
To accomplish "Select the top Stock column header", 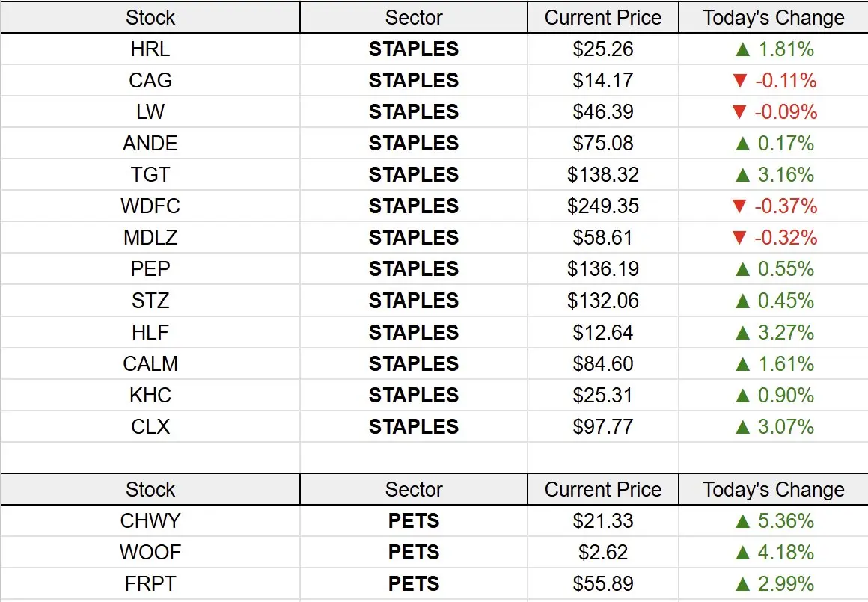I will (x=150, y=18).
